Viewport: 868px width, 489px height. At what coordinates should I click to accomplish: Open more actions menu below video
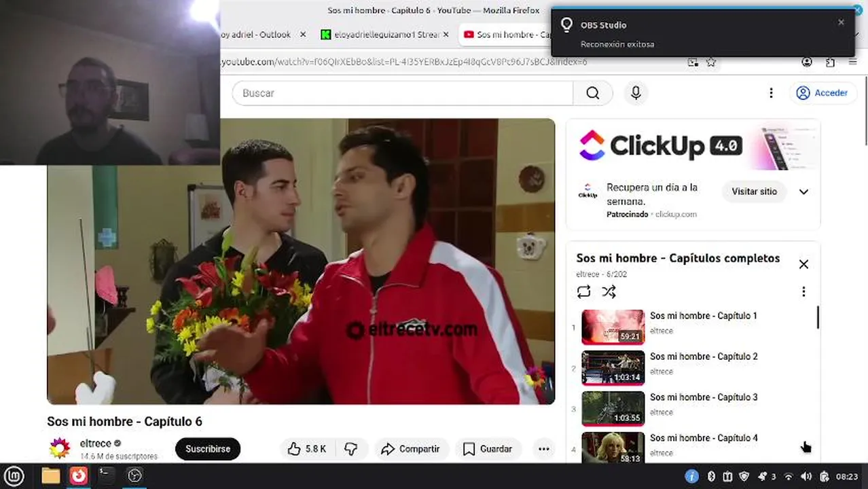click(x=543, y=449)
